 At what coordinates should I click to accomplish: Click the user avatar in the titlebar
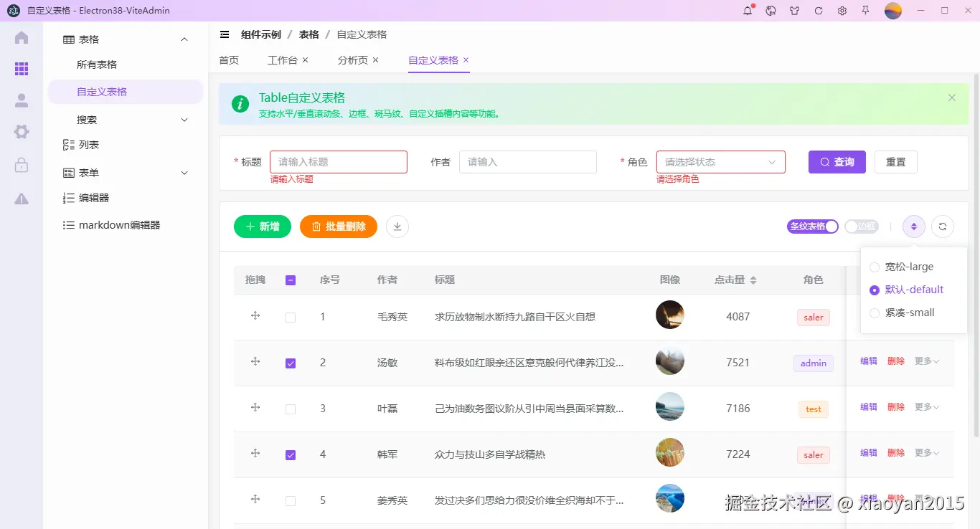coord(892,10)
